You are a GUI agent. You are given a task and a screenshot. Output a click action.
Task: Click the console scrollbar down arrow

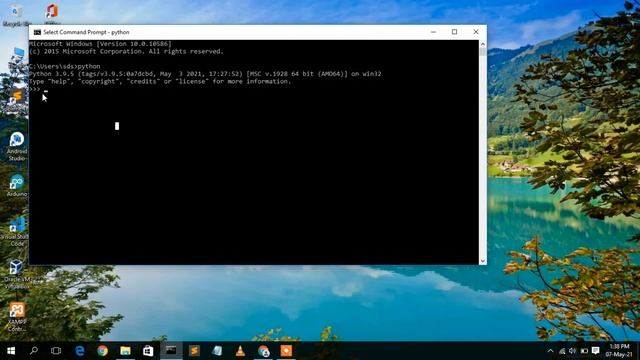click(x=483, y=261)
